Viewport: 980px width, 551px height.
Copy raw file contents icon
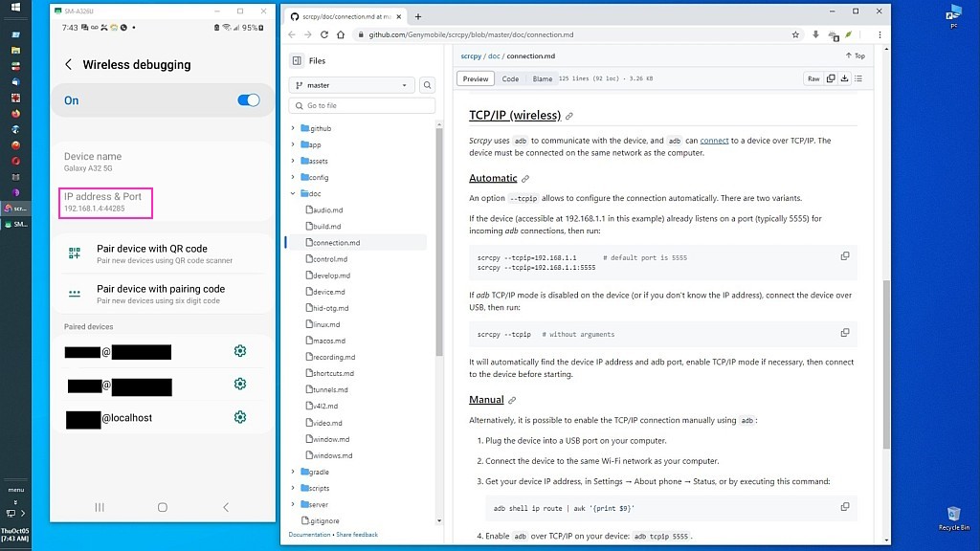click(x=831, y=78)
